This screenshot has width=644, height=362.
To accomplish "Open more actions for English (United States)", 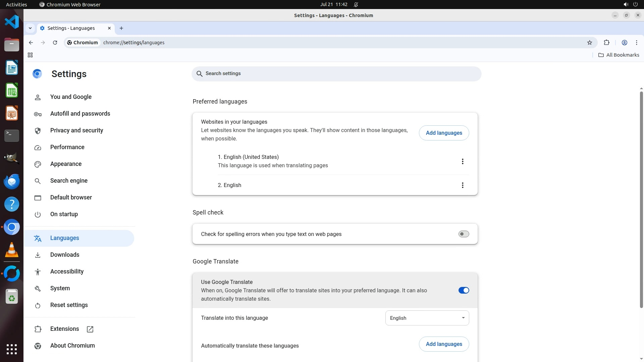I will pyautogui.click(x=462, y=162).
